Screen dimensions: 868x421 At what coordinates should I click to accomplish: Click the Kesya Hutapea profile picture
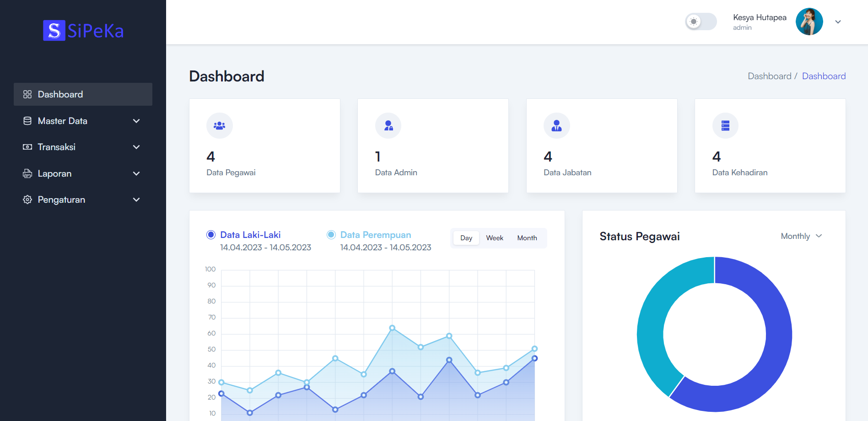tap(809, 22)
